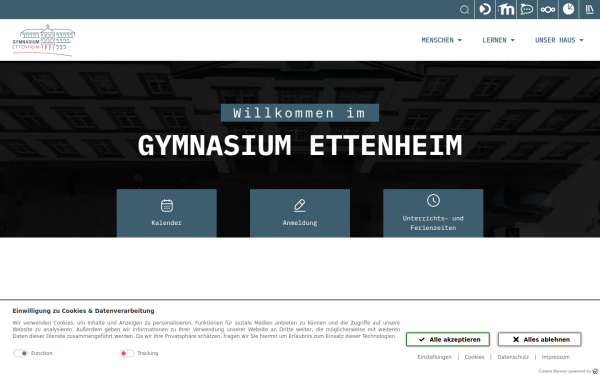
Task: Open Unterrichts- und Ferienzeiten tile label
Action: coord(433,223)
